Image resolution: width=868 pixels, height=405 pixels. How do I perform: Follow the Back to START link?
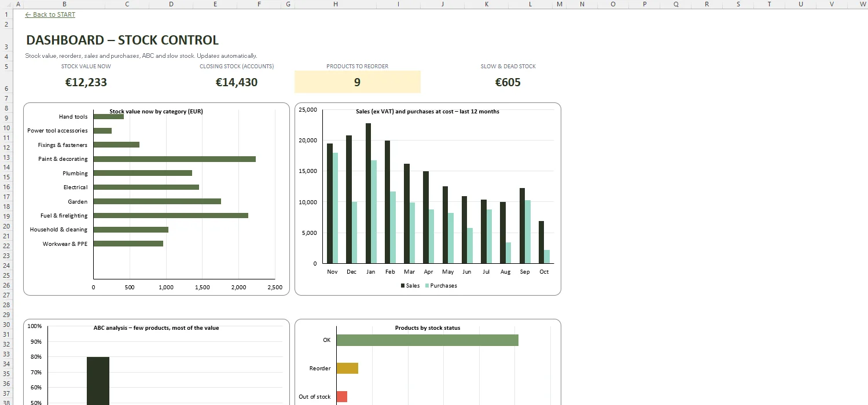click(50, 14)
